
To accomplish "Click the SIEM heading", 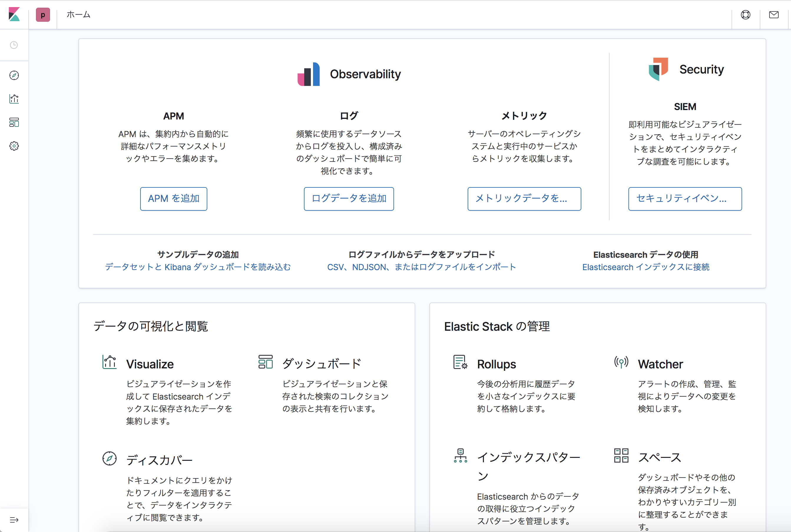I will tap(685, 107).
